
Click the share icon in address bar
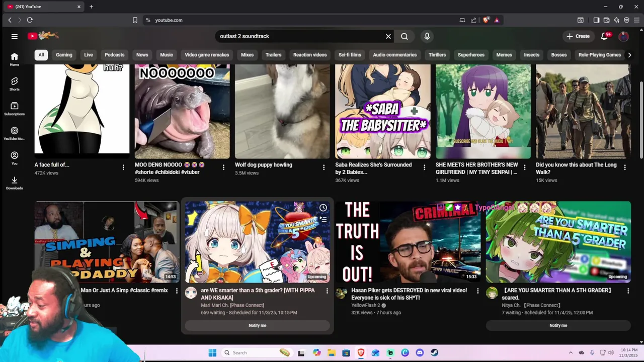(x=473, y=20)
